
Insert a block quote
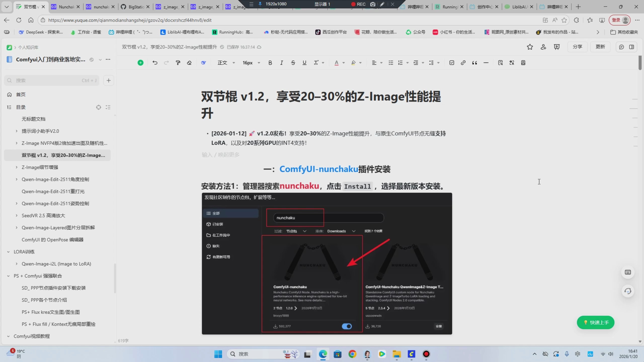pos(474,63)
